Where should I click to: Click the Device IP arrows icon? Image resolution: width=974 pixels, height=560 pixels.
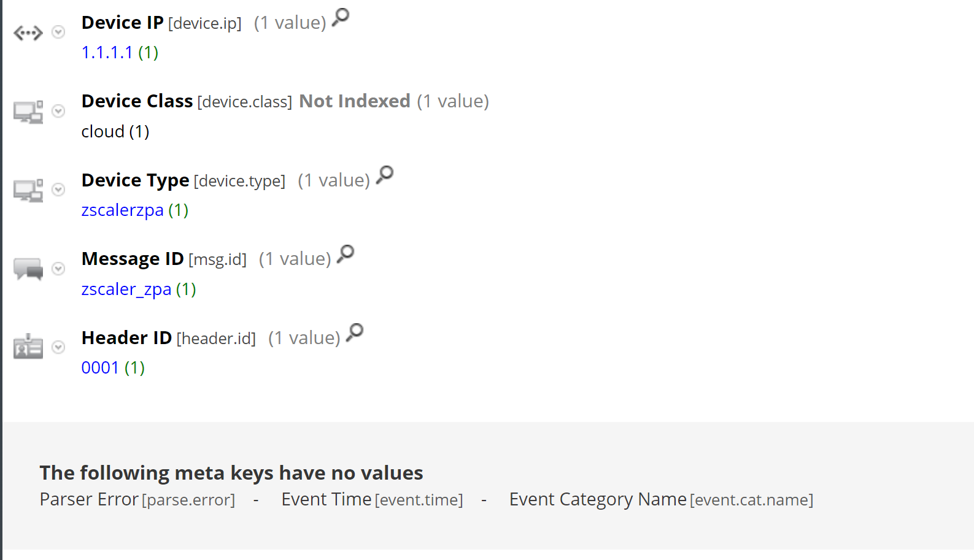pos(28,33)
